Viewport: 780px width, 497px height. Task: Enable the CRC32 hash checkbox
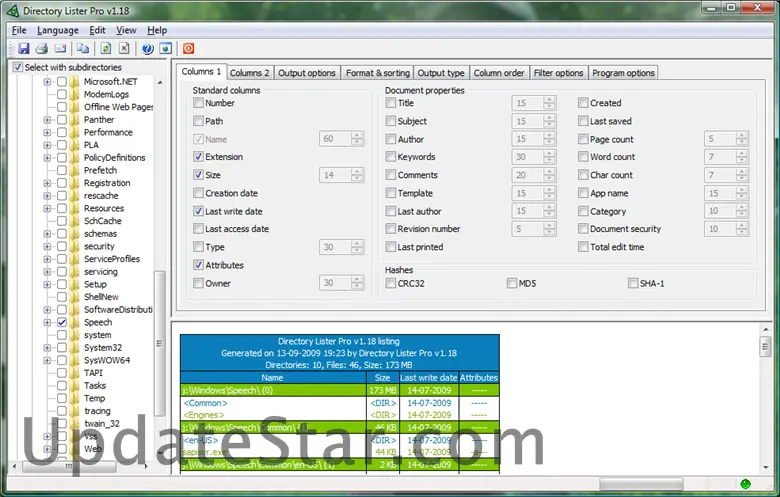pos(391,283)
